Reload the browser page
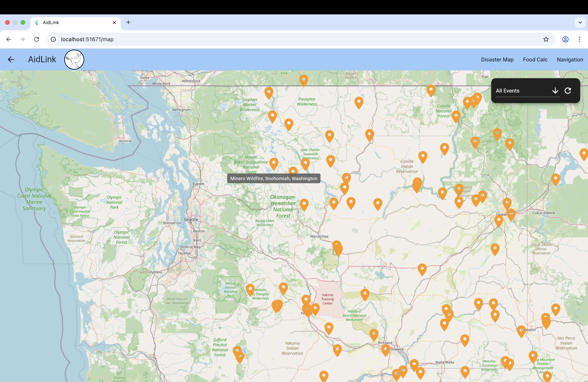 [37, 39]
